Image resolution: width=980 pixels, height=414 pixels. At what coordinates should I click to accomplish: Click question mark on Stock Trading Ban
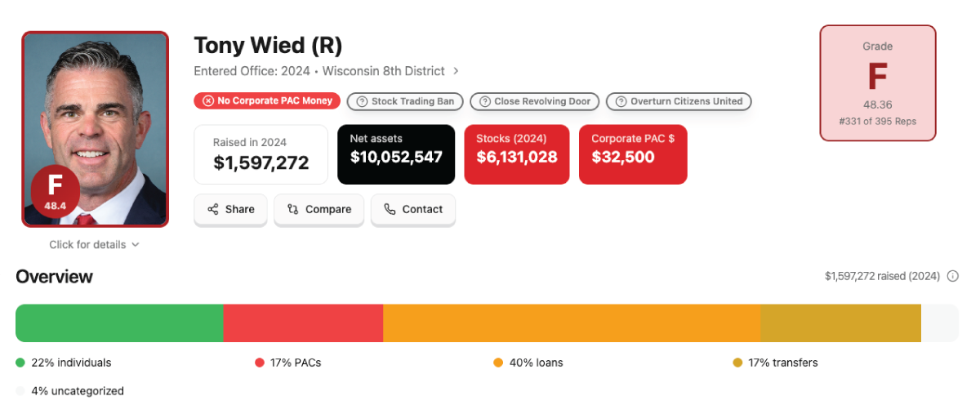[x=362, y=102]
